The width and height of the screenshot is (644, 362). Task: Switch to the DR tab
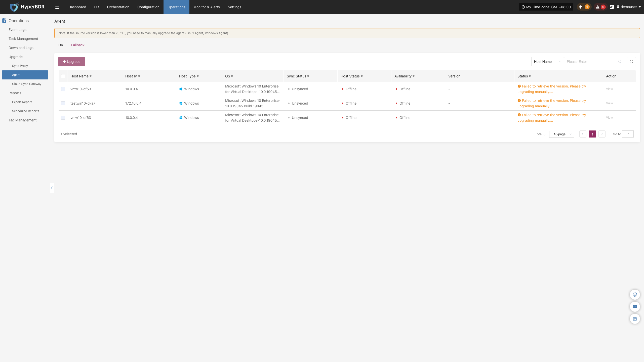click(61, 45)
